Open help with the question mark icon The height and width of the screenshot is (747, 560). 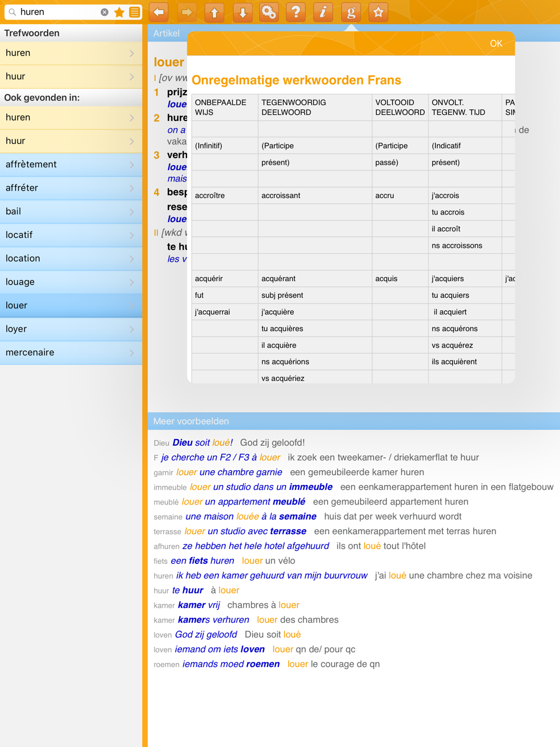point(296,12)
